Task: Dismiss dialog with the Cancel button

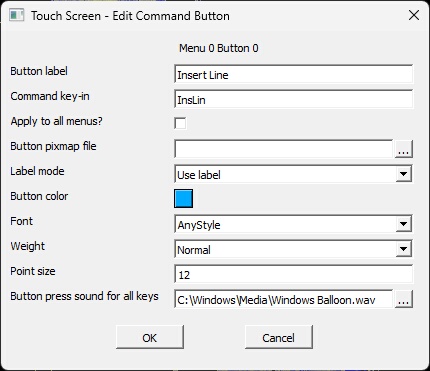Action: pyautogui.click(x=279, y=337)
